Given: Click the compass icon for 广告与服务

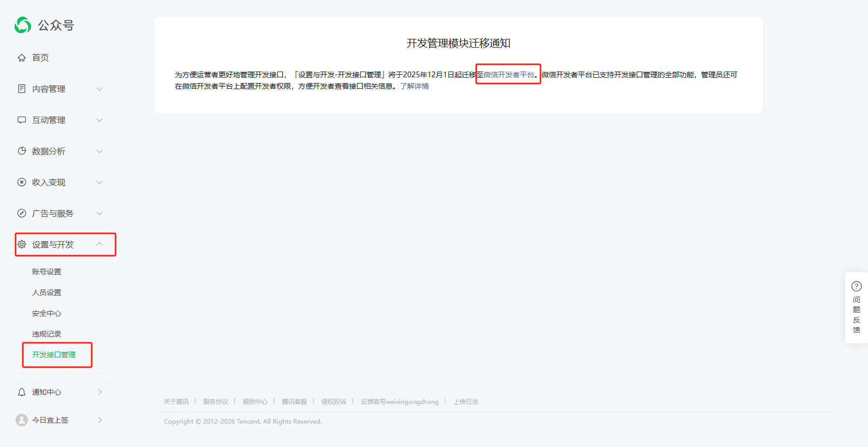Looking at the screenshot, I should click(x=22, y=213).
